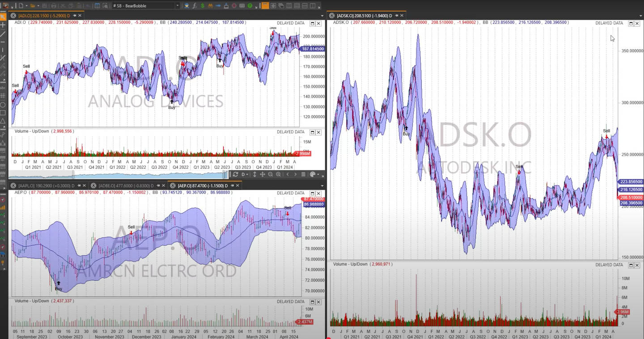Click the dollar sign quotes icon
644x339 pixels.
click(202, 5)
